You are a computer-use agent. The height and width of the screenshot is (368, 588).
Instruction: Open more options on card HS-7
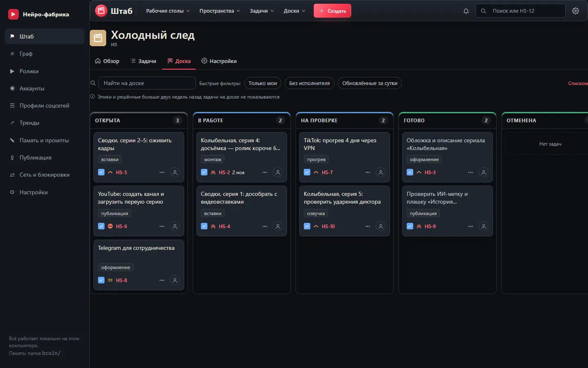pyautogui.click(x=368, y=173)
